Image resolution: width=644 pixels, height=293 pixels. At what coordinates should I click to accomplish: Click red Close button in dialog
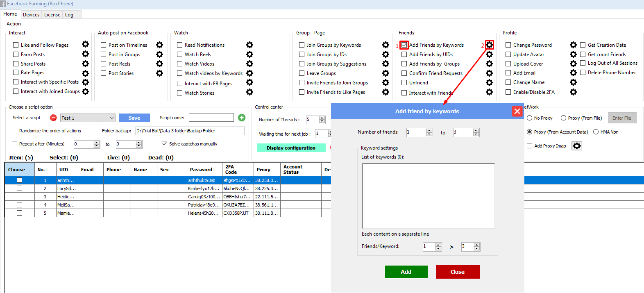[458, 272]
